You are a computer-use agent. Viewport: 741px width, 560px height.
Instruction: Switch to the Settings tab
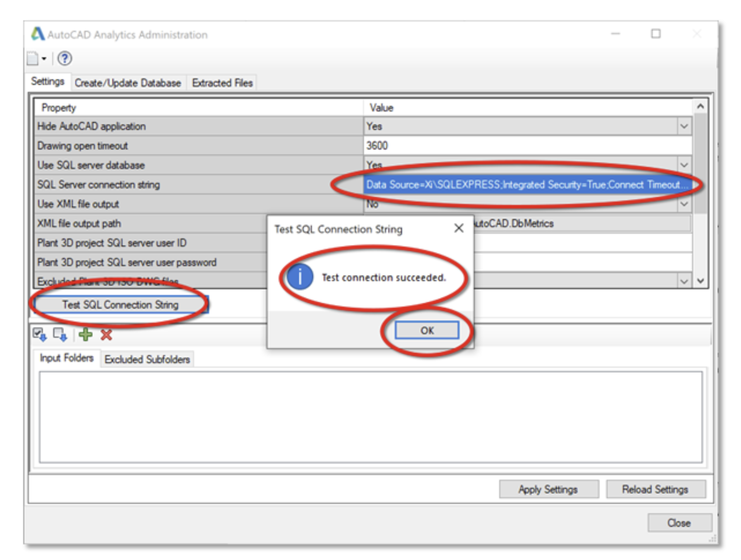point(48,81)
